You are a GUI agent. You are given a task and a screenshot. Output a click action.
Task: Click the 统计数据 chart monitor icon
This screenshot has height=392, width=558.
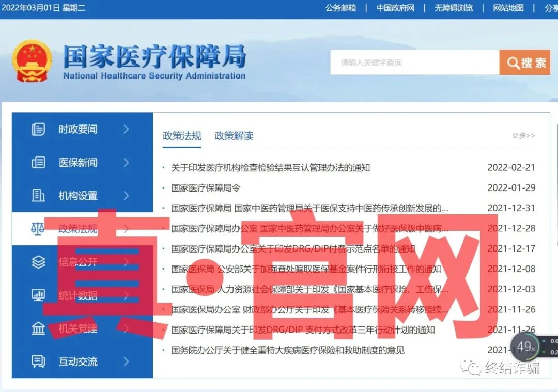[38, 295]
